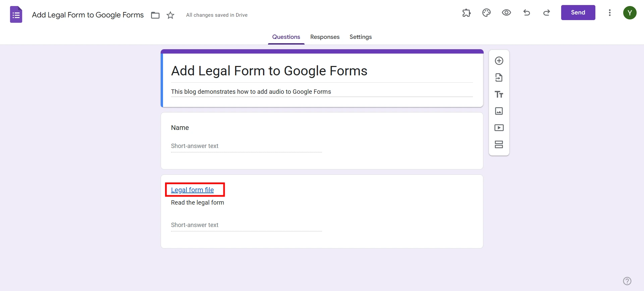
Task: Preview the form with eye icon
Action: [x=506, y=13]
